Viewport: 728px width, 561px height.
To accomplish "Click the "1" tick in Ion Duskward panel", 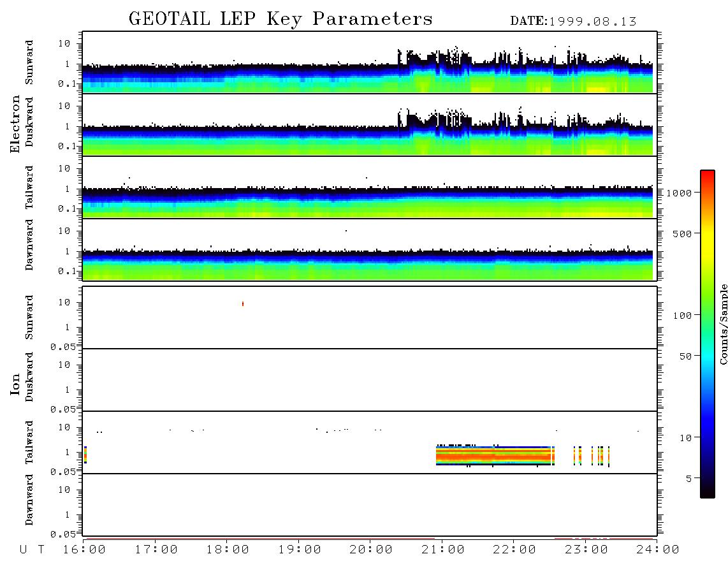I will 68,389.
